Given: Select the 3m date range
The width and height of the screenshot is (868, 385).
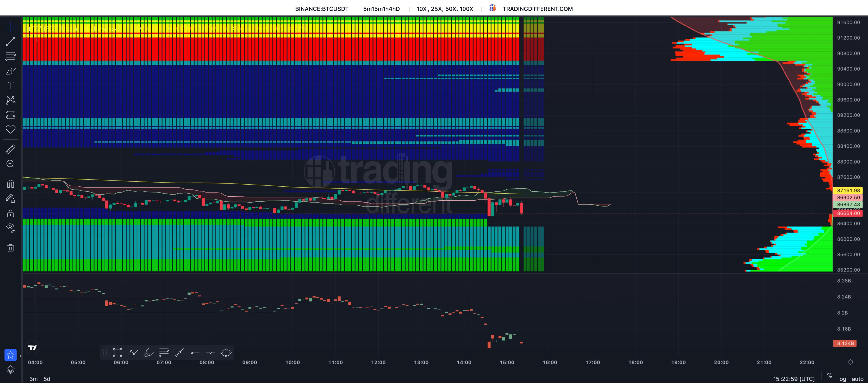Looking at the screenshot, I should 33,379.
